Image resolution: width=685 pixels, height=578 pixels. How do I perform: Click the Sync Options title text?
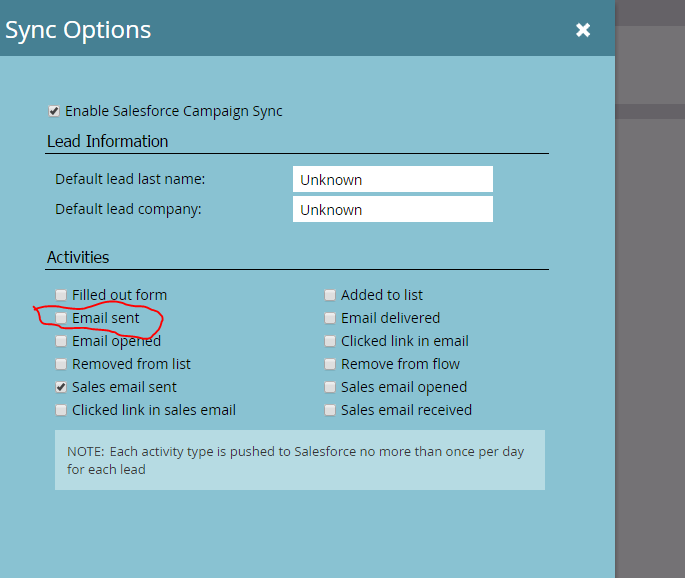pyautogui.click(x=78, y=31)
